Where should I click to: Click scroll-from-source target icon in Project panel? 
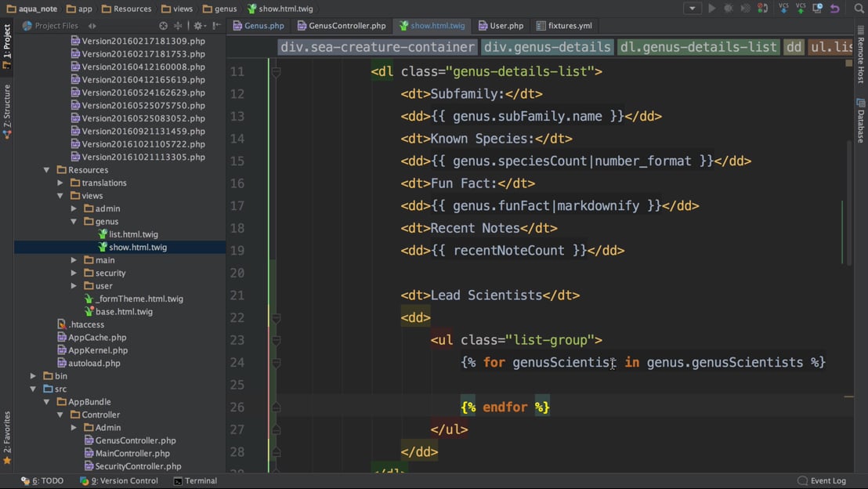[x=163, y=26]
